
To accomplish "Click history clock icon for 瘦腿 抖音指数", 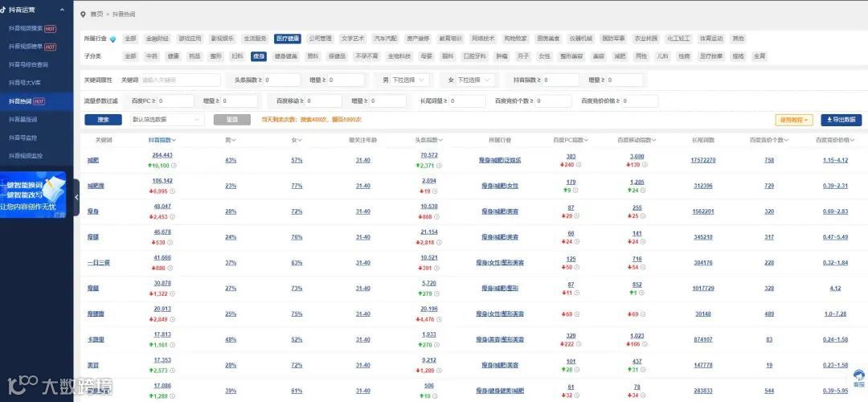I will click(x=172, y=293).
